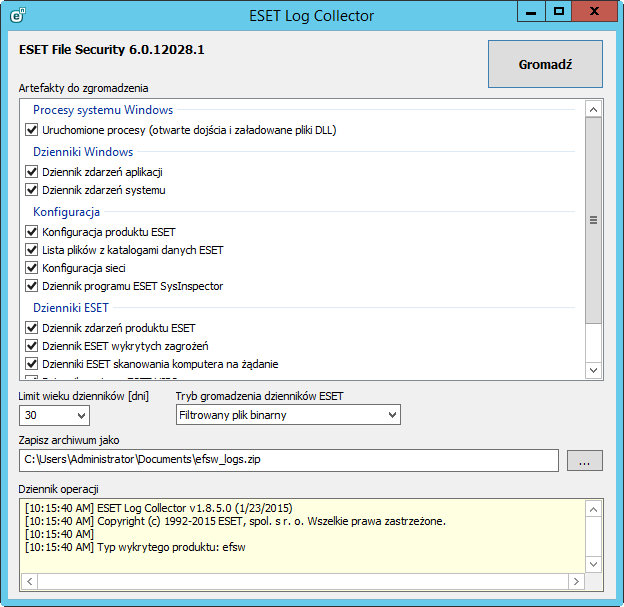The width and height of the screenshot is (624, 607).
Task: Open the Limit wieku dzienników dropdown
Action: point(55,416)
